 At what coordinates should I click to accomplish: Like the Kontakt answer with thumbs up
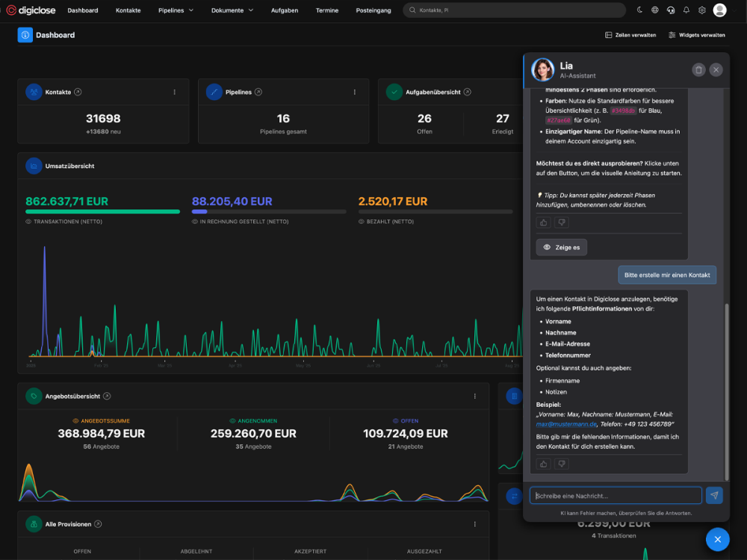pyautogui.click(x=544, y=464)
